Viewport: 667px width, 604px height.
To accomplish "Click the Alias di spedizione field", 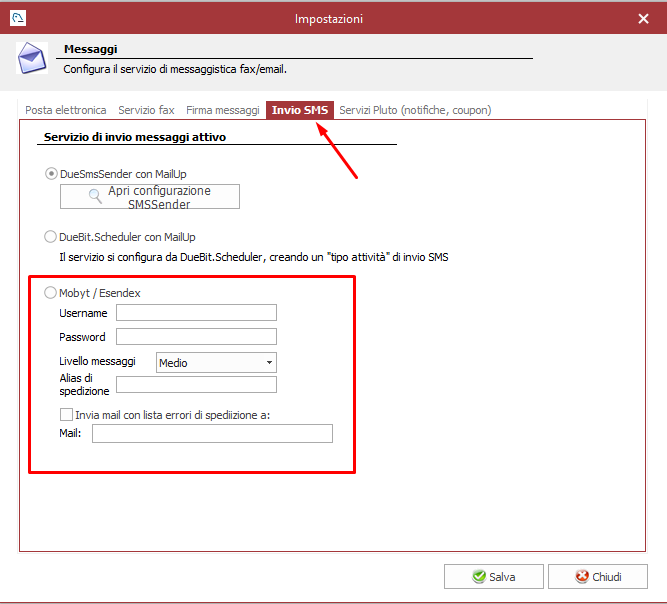I will 197,385.
